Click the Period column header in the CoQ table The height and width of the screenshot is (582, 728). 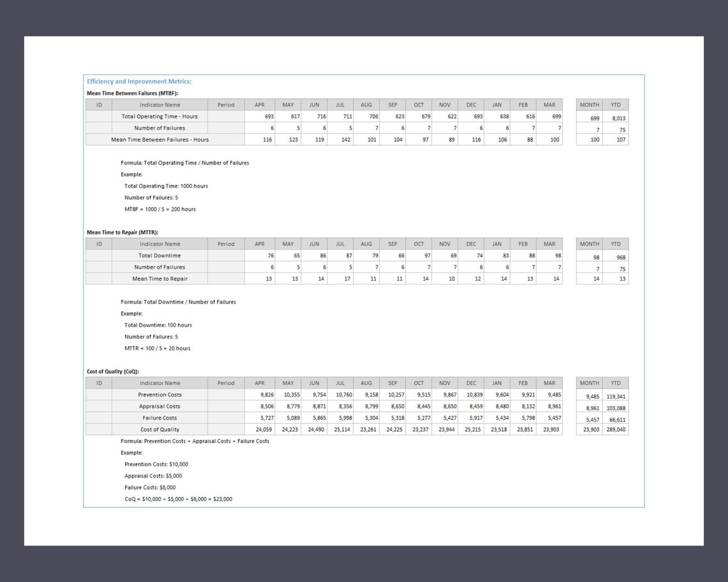pos(225,383)
